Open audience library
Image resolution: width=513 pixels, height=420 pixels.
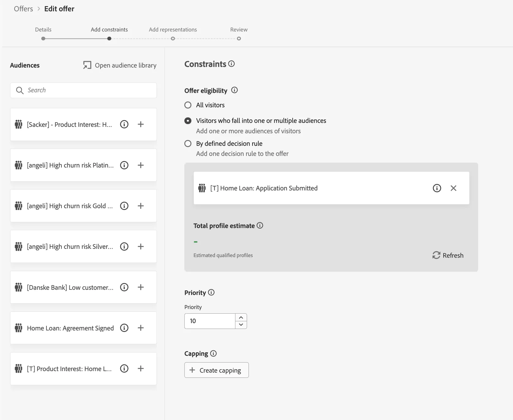120,65
